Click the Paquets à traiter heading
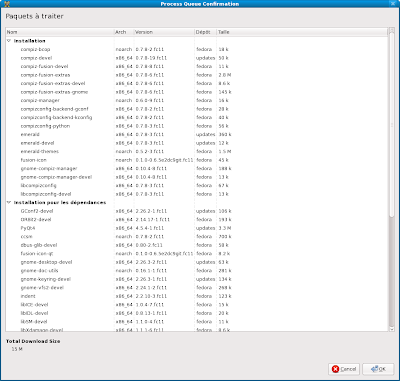Viewport: 400px width, 381px height. coord(34,16)
